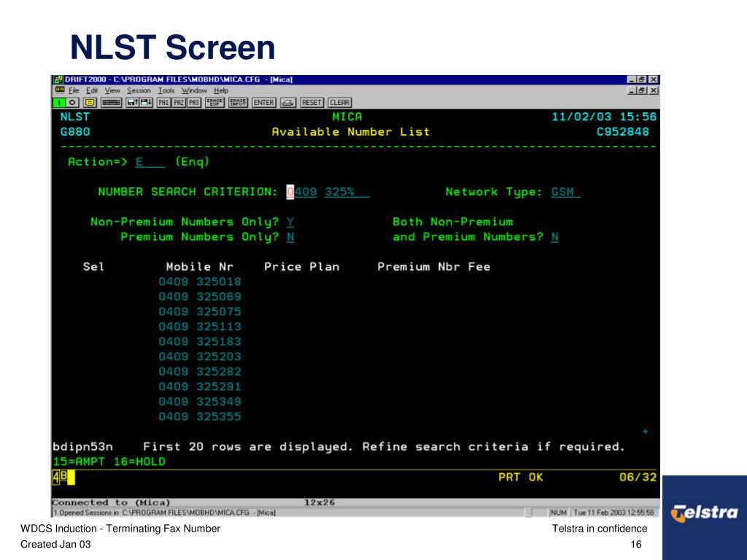Viewport: 747px width, 560px height.
Task: Click the Premium Numbers Only N field
Action: (290, 237)
